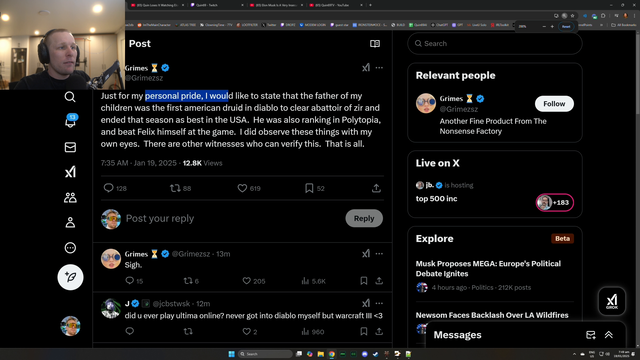Bookmark the Sigh reply
The image size is (640, 360).
click(x=364, y=281)
